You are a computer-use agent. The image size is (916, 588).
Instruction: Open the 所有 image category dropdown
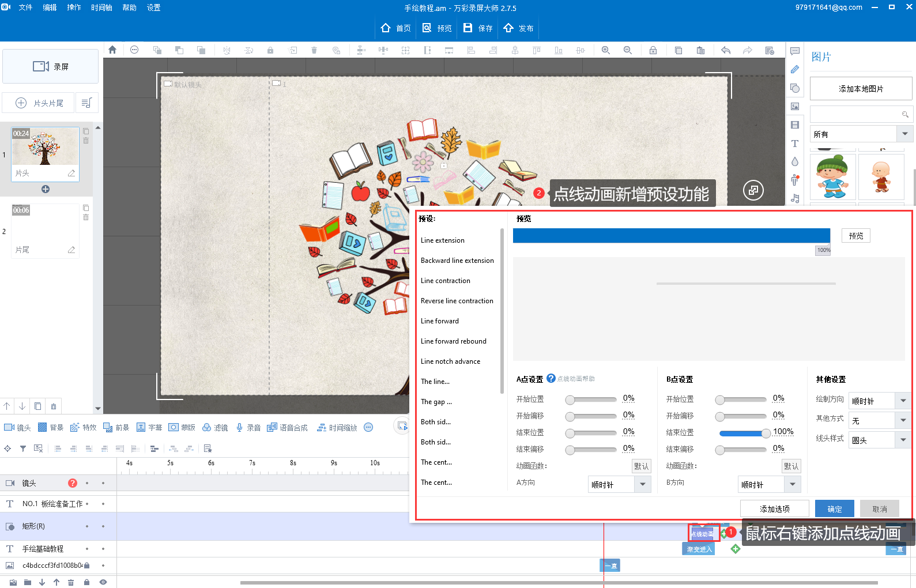(861, 134)
